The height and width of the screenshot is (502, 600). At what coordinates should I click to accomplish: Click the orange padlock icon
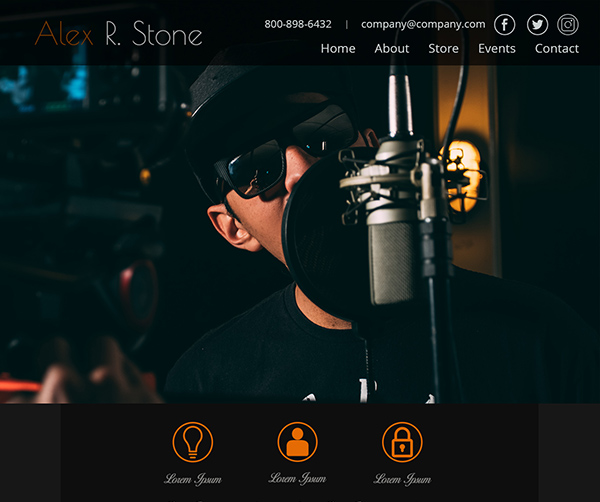[402, 442]
